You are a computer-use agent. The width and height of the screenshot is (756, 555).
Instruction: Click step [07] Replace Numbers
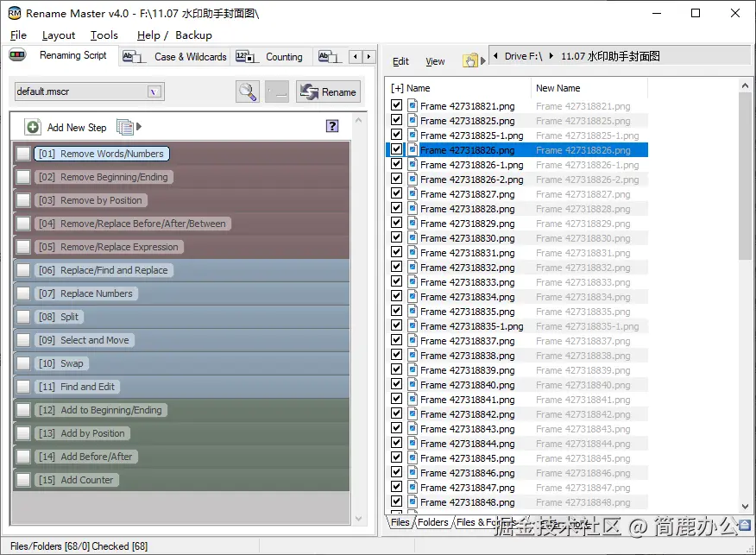85,293
